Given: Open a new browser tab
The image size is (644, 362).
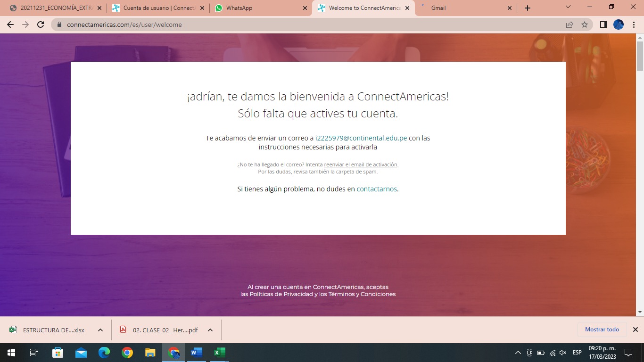Looking at the screenshot, I should [528, 8].
